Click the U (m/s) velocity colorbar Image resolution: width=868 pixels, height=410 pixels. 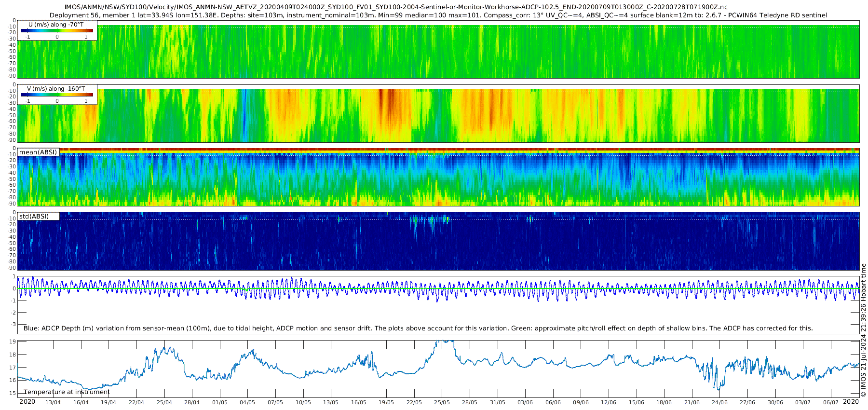(57, 31)
